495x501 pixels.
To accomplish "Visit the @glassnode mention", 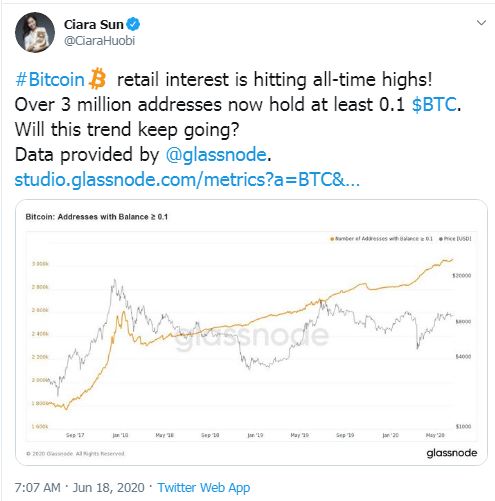I will point(216,155).
